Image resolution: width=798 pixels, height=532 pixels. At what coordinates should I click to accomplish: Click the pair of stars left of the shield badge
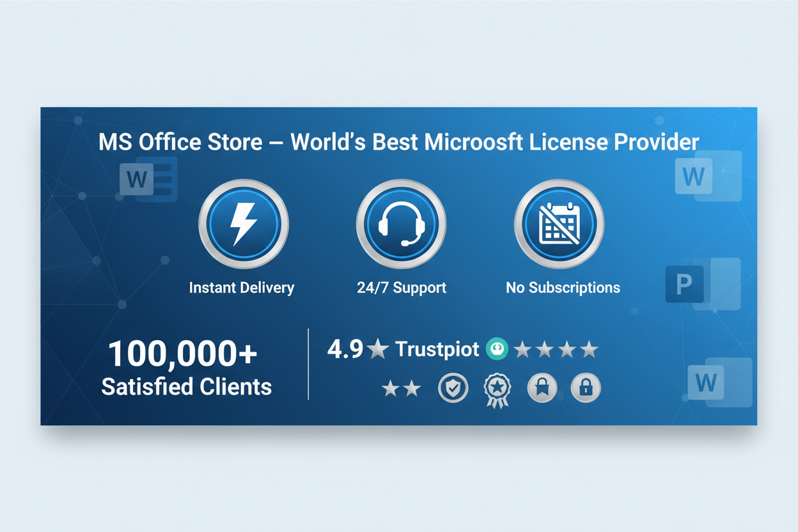401,388
